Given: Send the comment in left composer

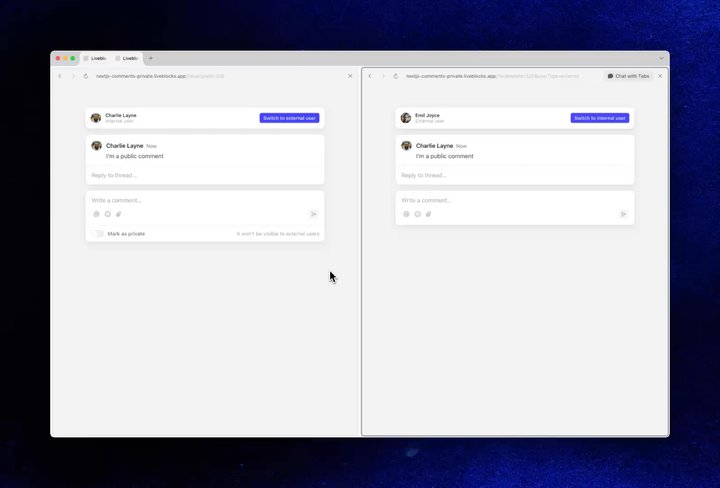Looking at the screenshot, I should click(x=314, y=214).
